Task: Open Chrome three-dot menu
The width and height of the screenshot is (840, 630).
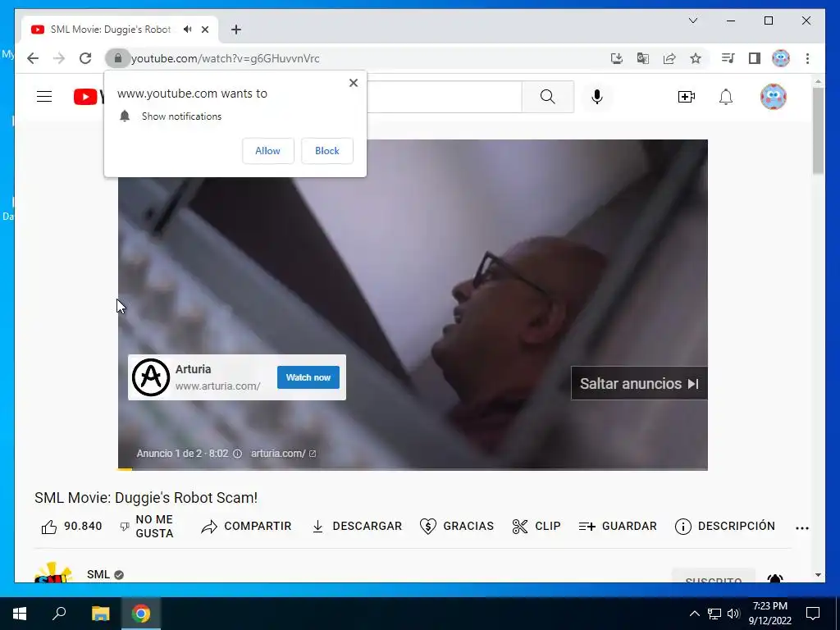Action: [x=807, y=58]
